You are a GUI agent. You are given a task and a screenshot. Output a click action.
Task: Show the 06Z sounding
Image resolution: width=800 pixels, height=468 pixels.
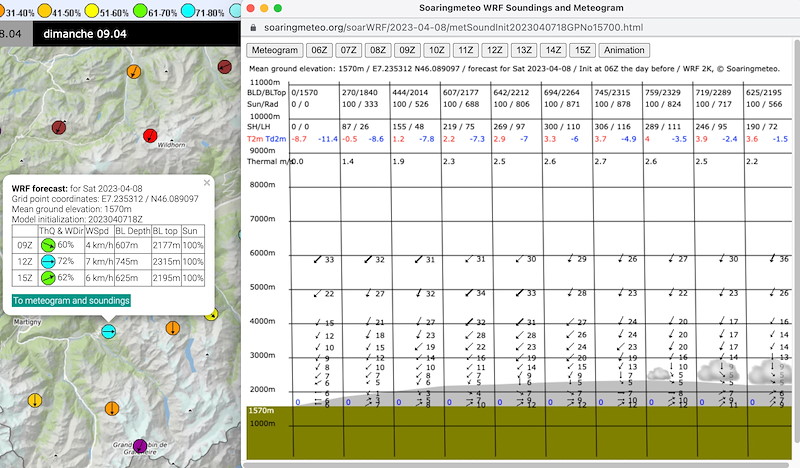click(319, 50)
